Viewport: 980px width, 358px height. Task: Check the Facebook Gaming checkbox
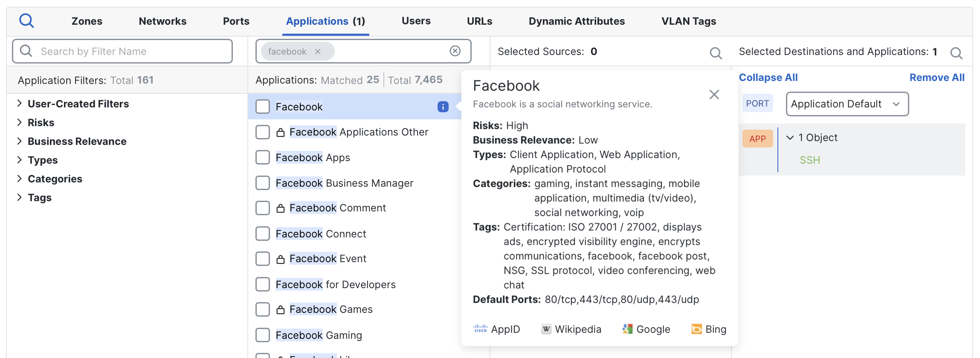point(263,335)
